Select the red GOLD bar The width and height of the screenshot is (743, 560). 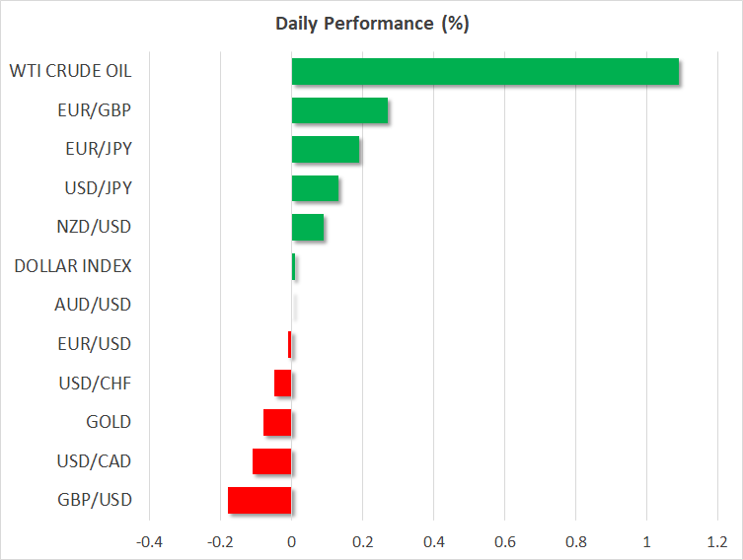point(277,422)
